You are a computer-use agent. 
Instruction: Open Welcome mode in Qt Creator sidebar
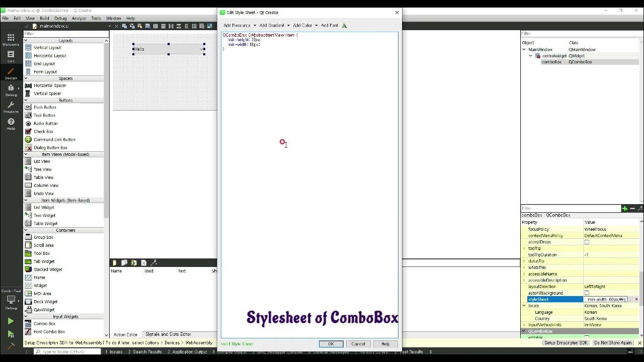coord(11,40)
